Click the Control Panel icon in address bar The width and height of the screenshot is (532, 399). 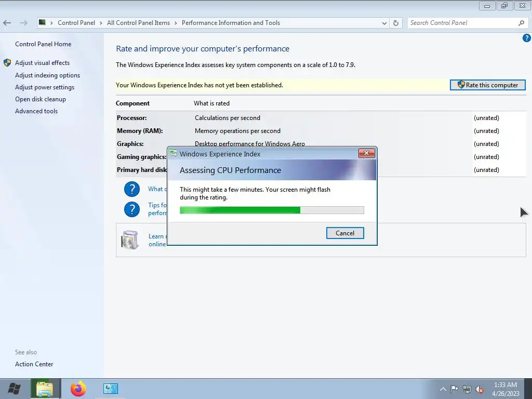click(42, 22)
